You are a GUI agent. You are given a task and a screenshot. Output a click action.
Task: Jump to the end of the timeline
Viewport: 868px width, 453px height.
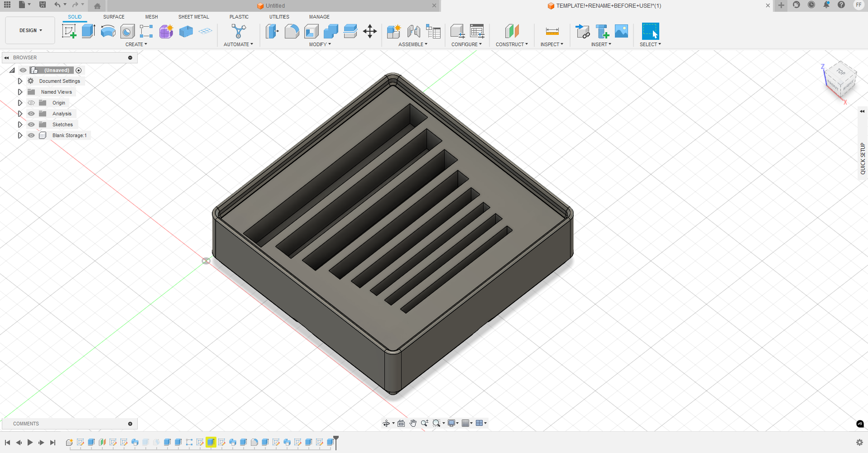(53, 443)
